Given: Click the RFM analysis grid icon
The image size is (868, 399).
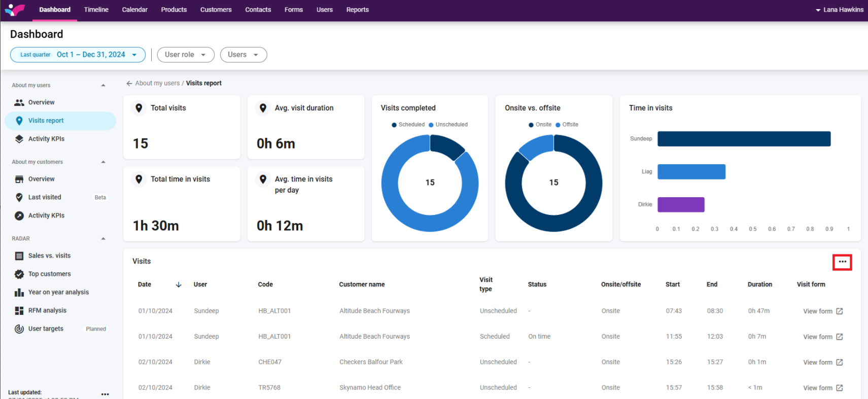Looking at the screenshot, I should point(19,311).
